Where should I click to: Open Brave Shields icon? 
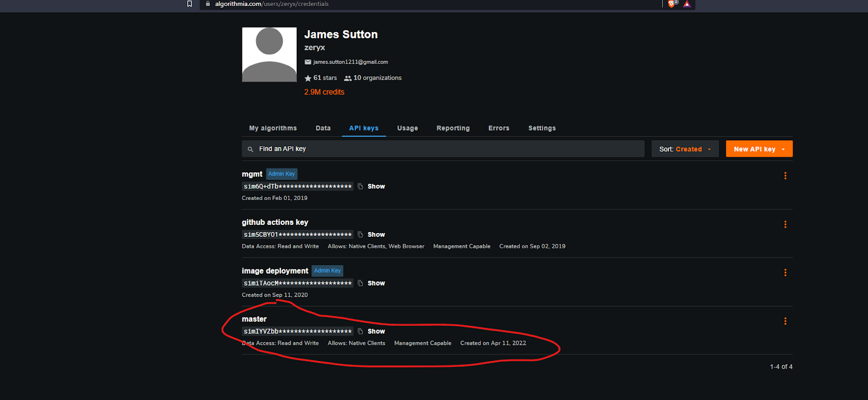point(672,4)
